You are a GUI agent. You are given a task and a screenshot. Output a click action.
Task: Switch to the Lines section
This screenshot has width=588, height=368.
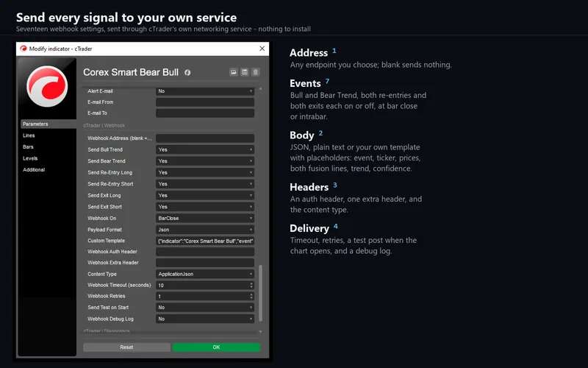point(29,135)
